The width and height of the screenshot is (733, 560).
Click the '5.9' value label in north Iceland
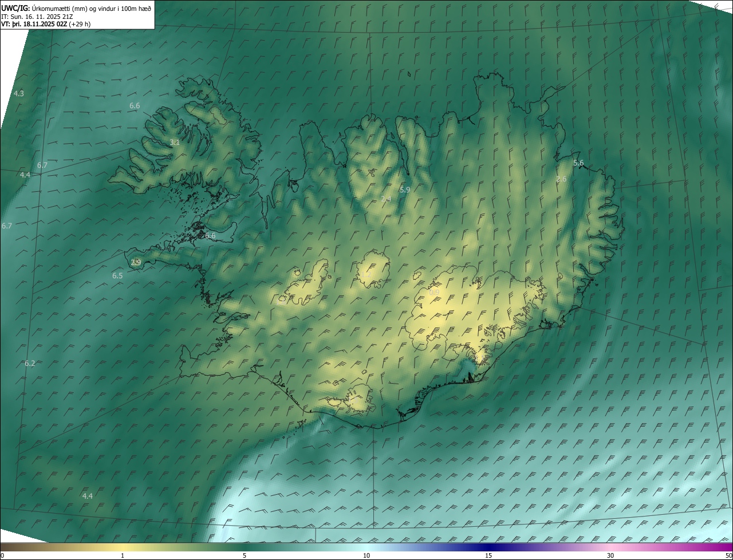(x=405, y=190)
